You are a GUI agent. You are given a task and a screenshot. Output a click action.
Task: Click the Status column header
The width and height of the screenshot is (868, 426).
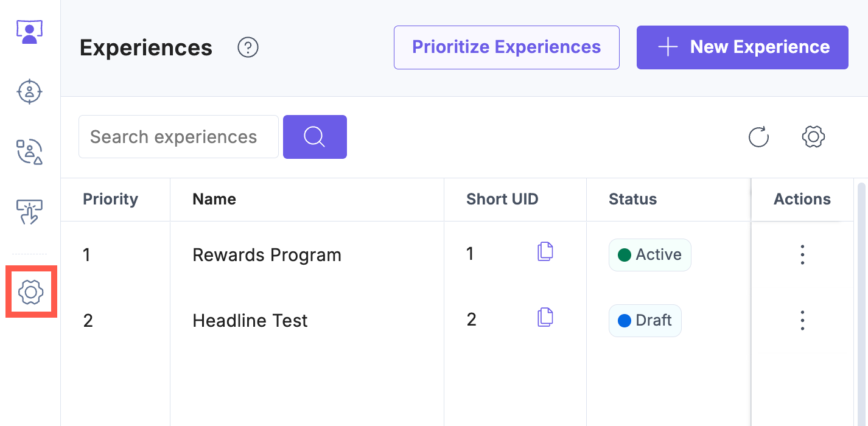(632, 200)
